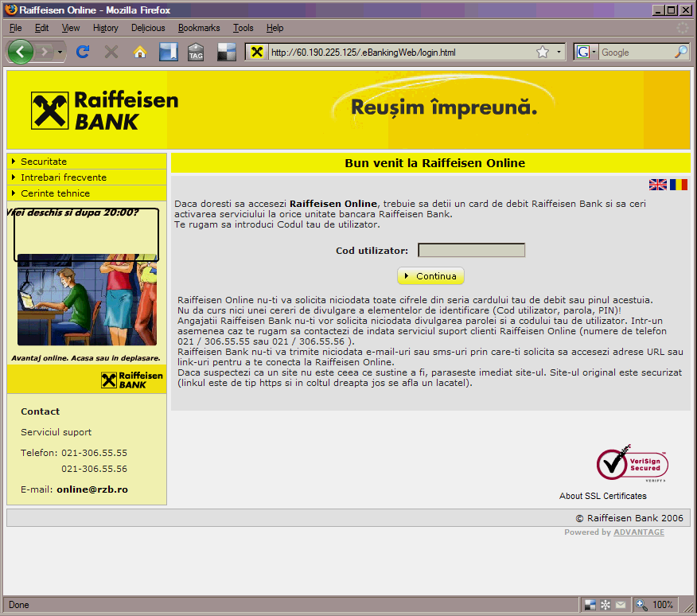Click the '© Raiffeisen Bank 2006' footer text
697x616 pixels.
coord(629,518)
